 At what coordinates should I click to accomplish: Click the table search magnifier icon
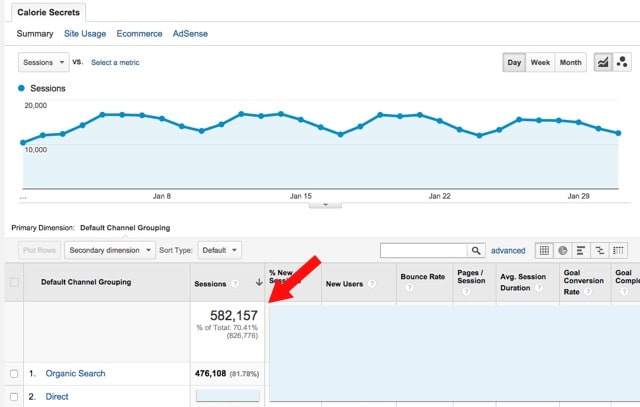click(x=475, y=250)
